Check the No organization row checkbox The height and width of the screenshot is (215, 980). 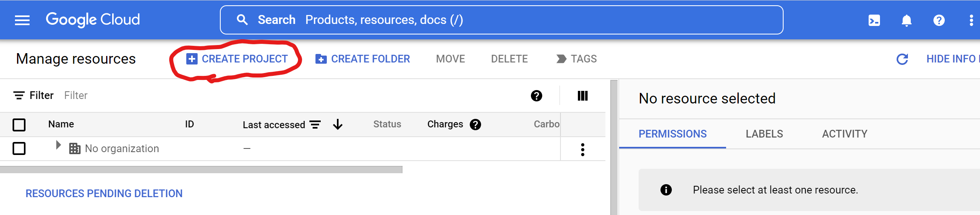[x=19, y=148]
